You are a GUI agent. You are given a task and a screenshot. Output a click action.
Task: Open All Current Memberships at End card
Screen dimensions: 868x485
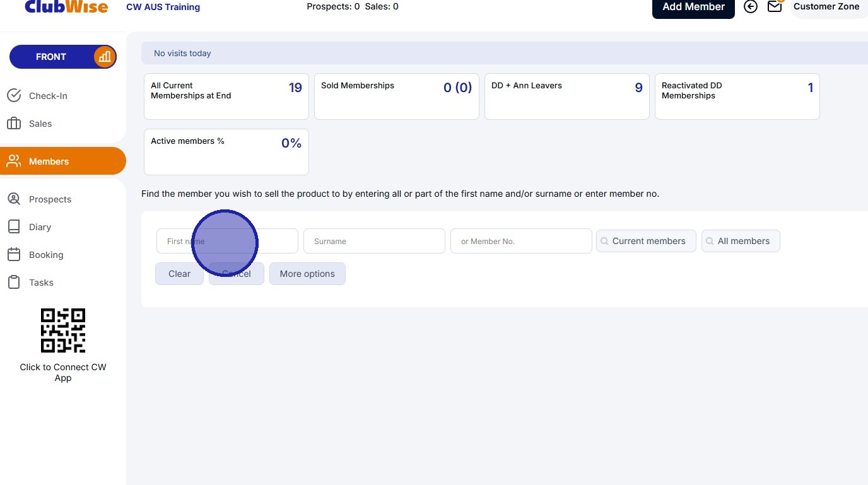tap(226, 96)
